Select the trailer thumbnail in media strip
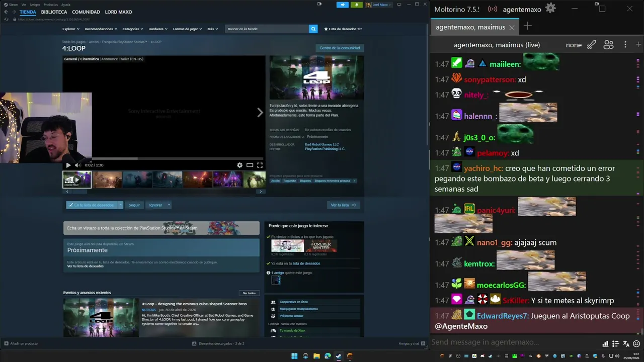This screenshot has height=362, width=644. pos(77,179)
